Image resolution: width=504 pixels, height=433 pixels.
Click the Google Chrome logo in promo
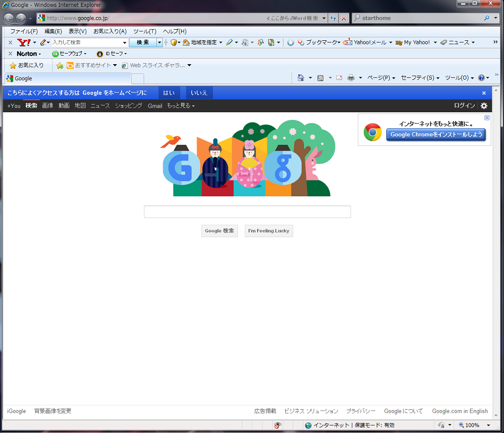372,132
